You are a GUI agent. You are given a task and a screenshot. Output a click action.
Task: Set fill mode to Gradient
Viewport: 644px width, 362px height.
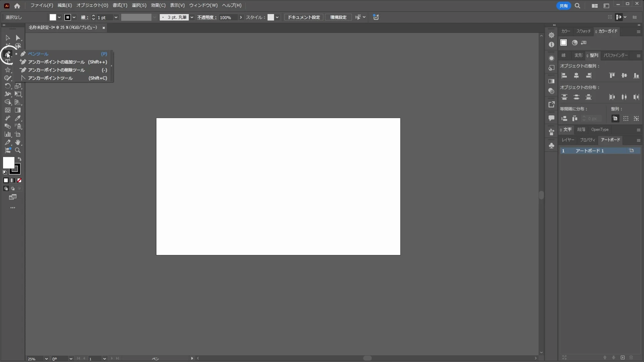click(x=13, y=180)
